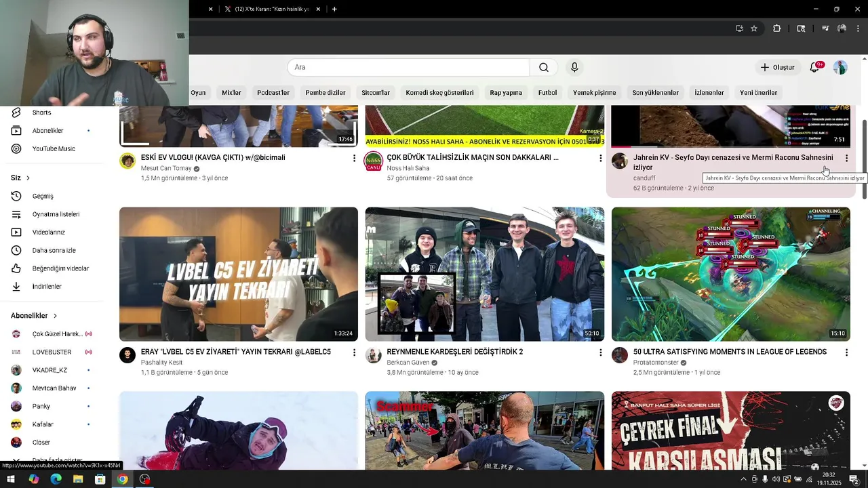Open VKADRE_KZ channel subscription
The width and height of the screenshot is (868, 488).
coord(52,370)
